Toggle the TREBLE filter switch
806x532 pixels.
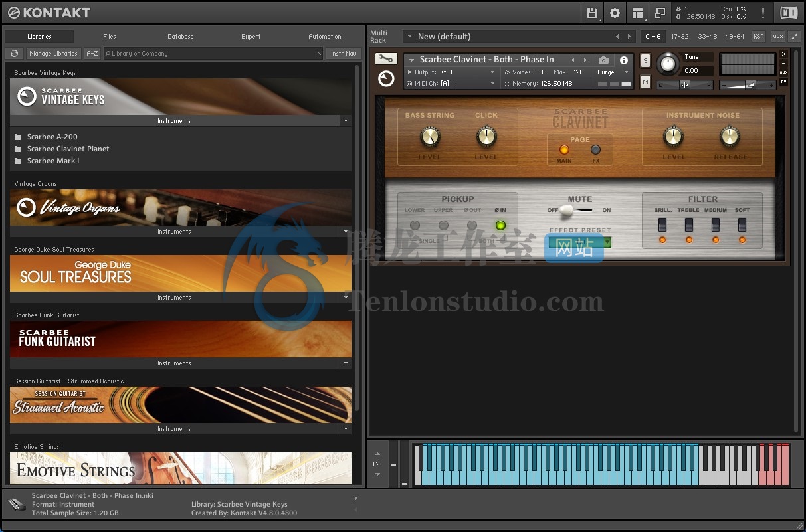click(689, 225)
